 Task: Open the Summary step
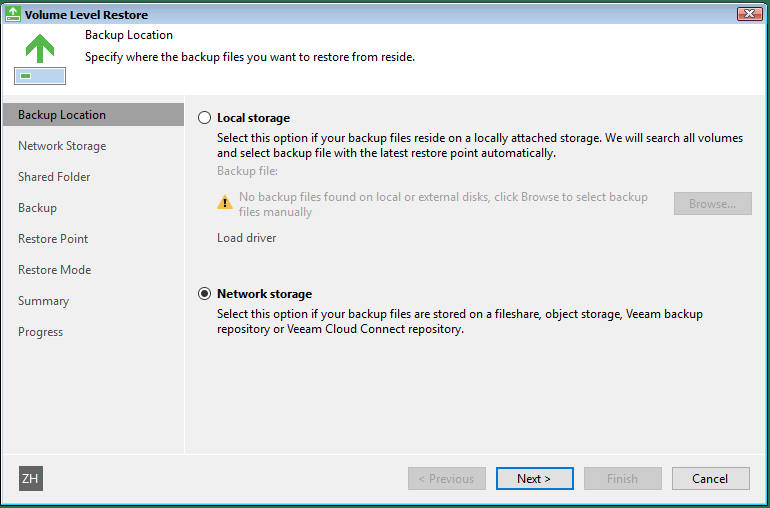(x=43, y=301)
